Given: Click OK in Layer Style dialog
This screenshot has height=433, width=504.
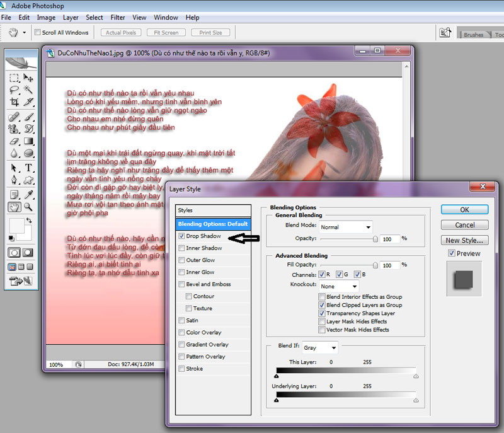Looking at the screenshot, I should click(464, 210).
